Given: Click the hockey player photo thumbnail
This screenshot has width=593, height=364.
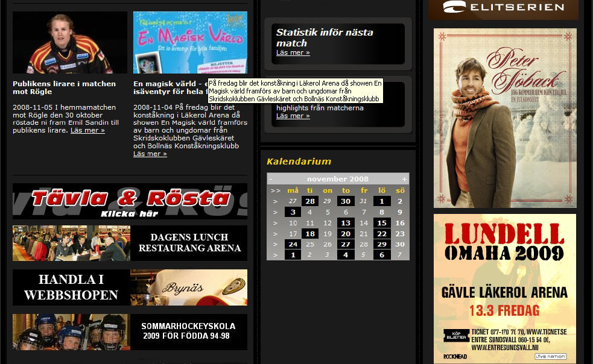Looking at the screenshot, I should pos(70,43).
